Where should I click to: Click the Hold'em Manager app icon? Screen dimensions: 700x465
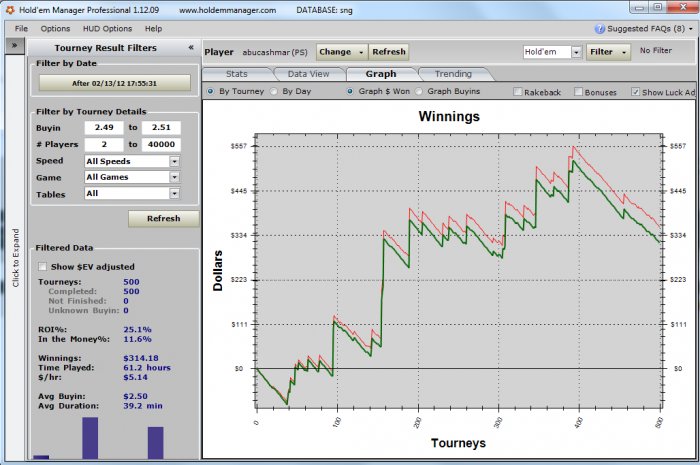pyautogui.click(x=9, y=9)
